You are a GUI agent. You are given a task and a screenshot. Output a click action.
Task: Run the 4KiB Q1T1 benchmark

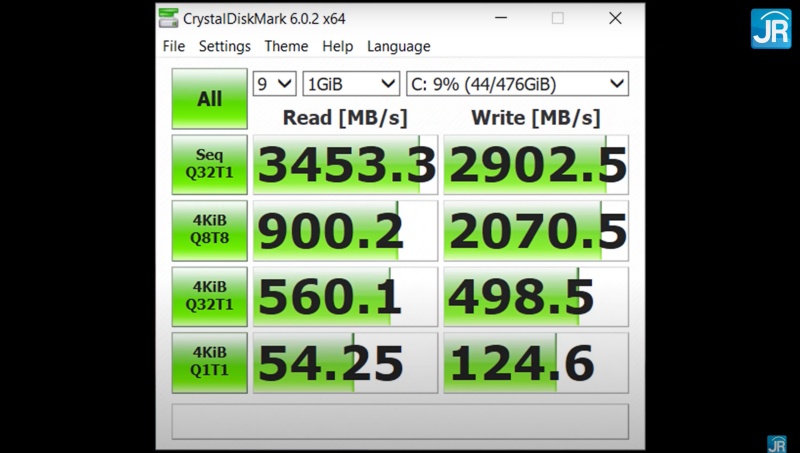(x=209, y=362)
